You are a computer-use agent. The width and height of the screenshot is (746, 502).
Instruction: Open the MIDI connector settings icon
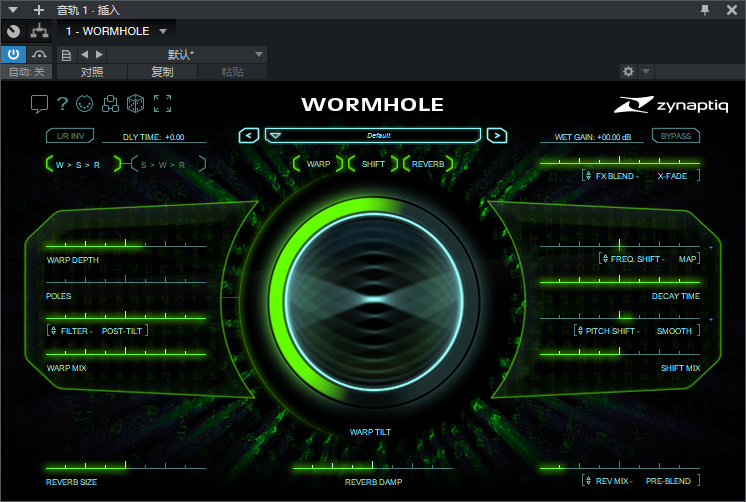click(x=85, y=103)
